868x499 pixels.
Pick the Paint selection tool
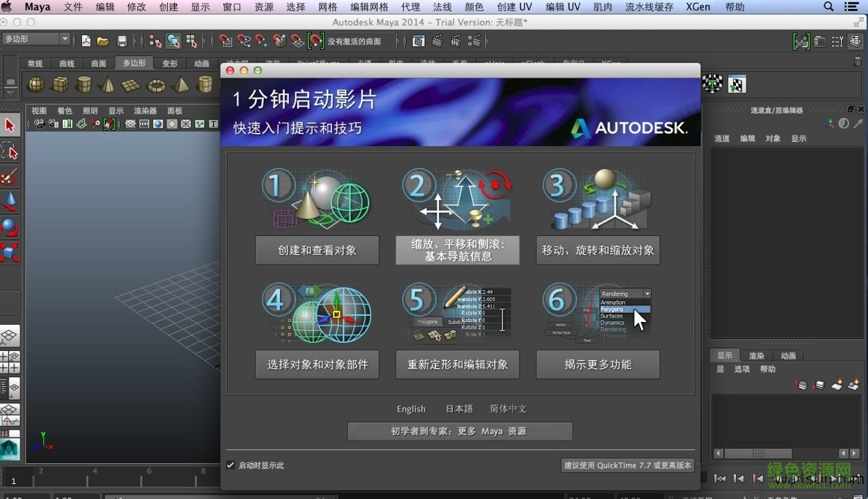(x=10, y=177)
